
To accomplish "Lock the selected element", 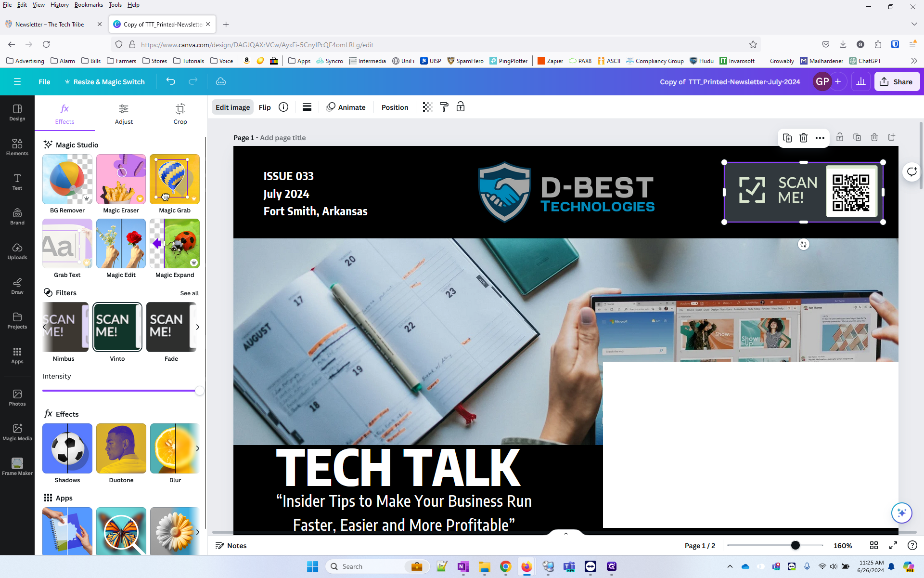I will coord(461,107).
